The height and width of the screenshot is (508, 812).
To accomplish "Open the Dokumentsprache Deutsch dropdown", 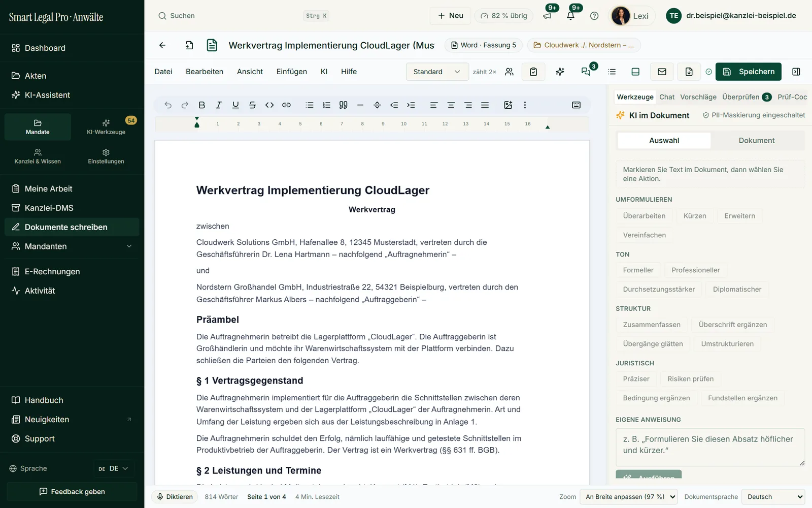I will coord(773,497).
